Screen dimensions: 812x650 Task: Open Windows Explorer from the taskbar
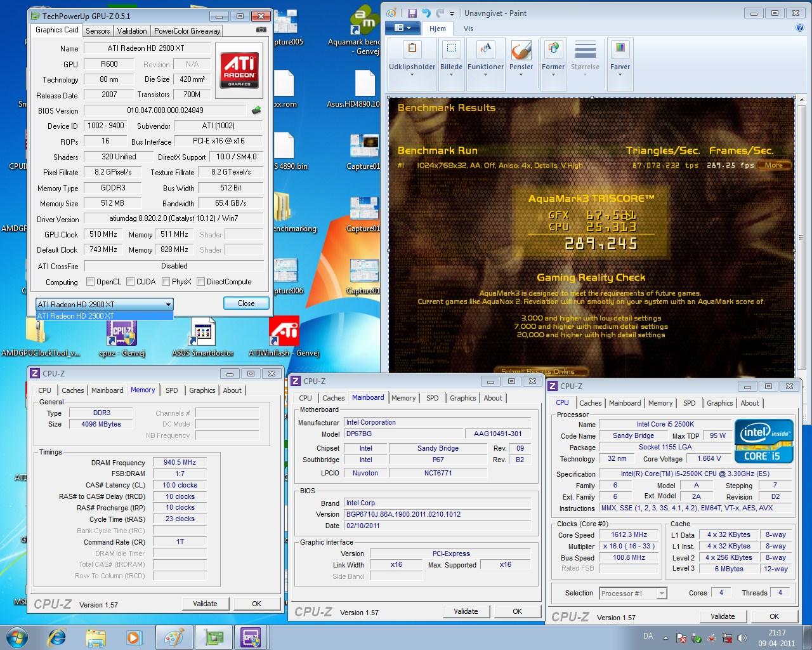(x=96, y=637)
